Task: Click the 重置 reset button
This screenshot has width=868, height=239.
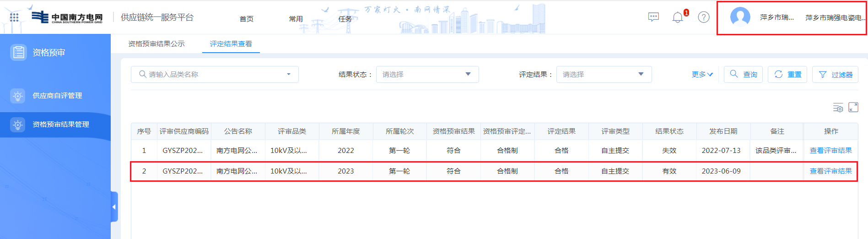Action: point(787,75)
